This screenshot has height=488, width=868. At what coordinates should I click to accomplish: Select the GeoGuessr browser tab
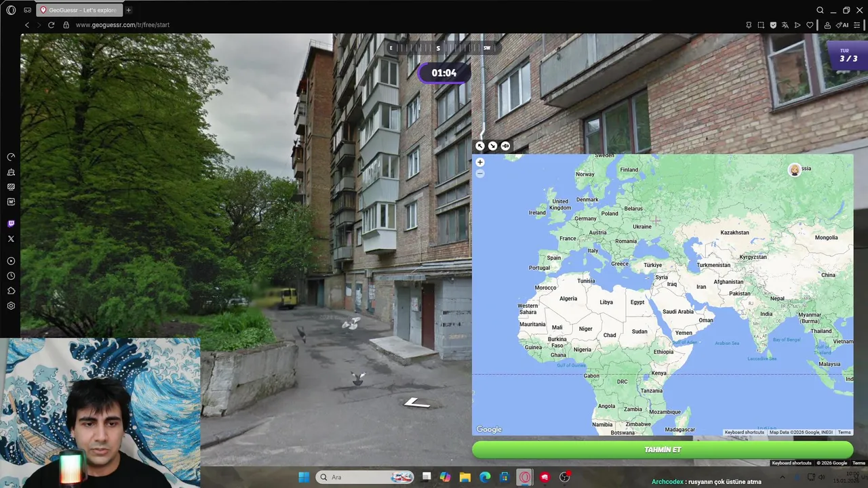[78, 10]
